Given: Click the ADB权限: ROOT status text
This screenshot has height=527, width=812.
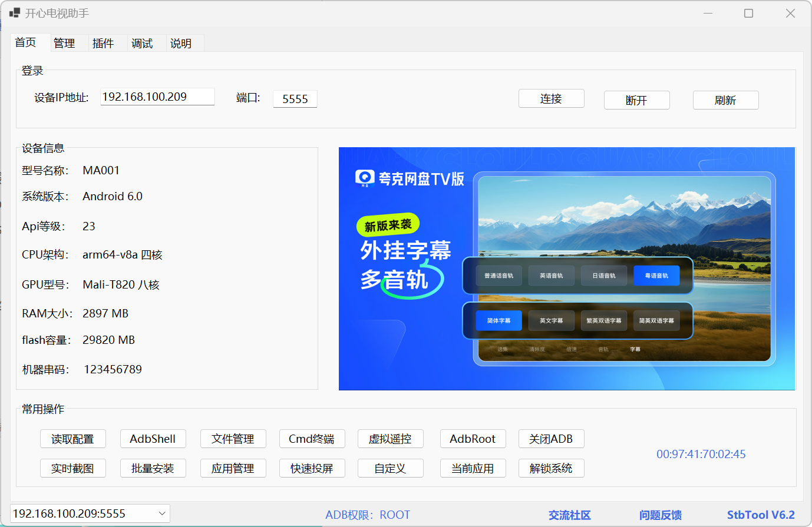Looking at the screenshot, I should click(x=368, y=515).
